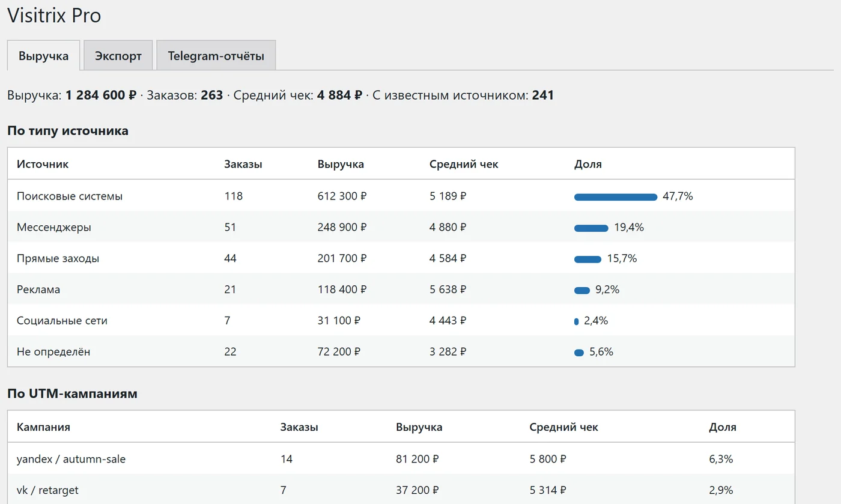841x504 pixels.
Task: Open the Выручка tab
Action: pyautogui.click(x=43, y=56)
